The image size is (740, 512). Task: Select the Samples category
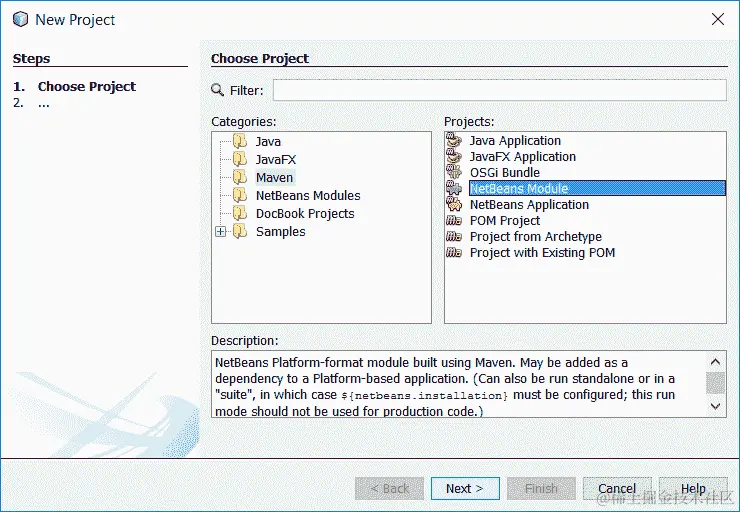[280, 232]
